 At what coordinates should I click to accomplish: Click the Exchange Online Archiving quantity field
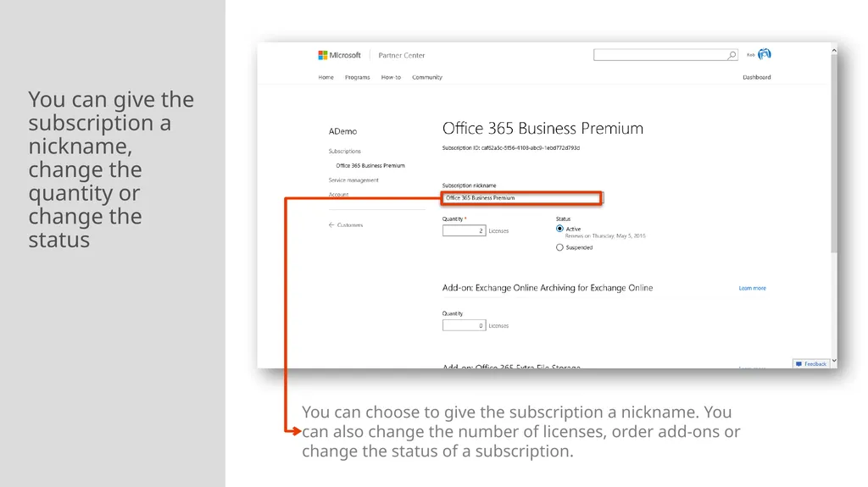click(x=464, y=325)
